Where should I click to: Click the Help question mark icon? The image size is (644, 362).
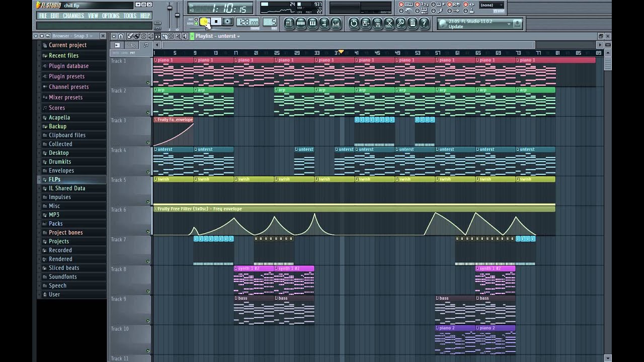coord(424,23)
